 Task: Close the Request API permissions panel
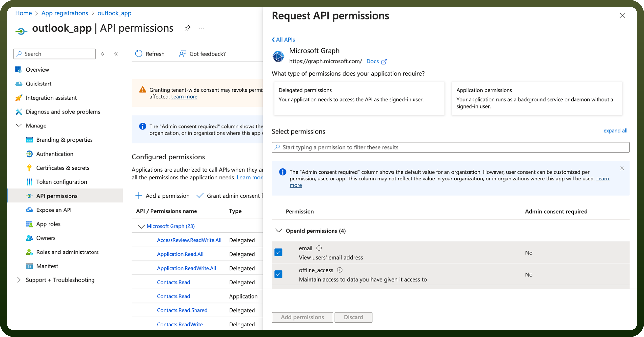coord(622,16)
